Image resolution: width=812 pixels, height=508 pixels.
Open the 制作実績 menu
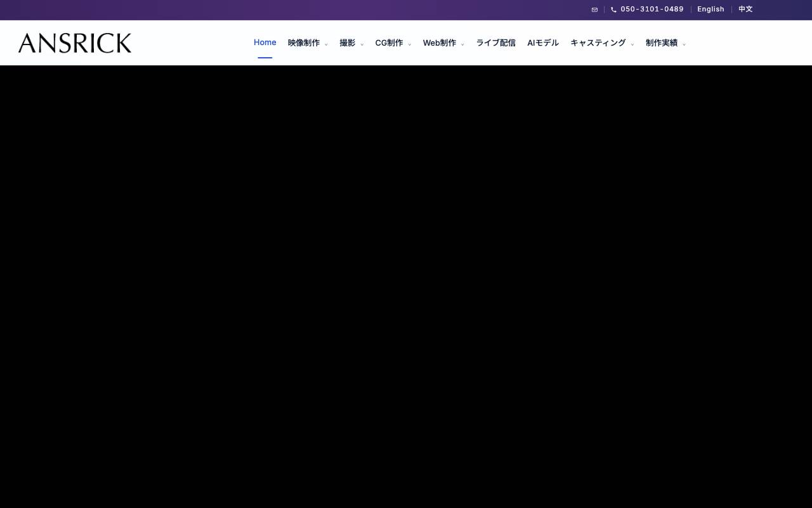tap(662, 43)
